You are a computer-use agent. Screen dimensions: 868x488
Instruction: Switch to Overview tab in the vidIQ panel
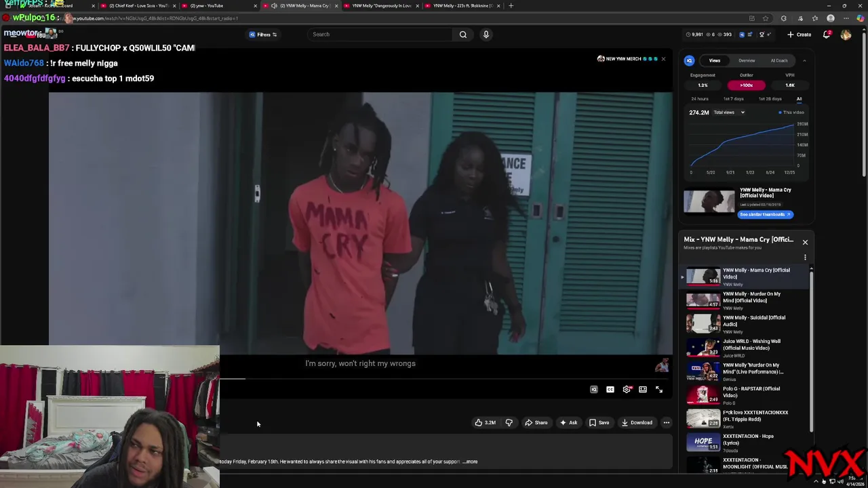coord(747,61)
